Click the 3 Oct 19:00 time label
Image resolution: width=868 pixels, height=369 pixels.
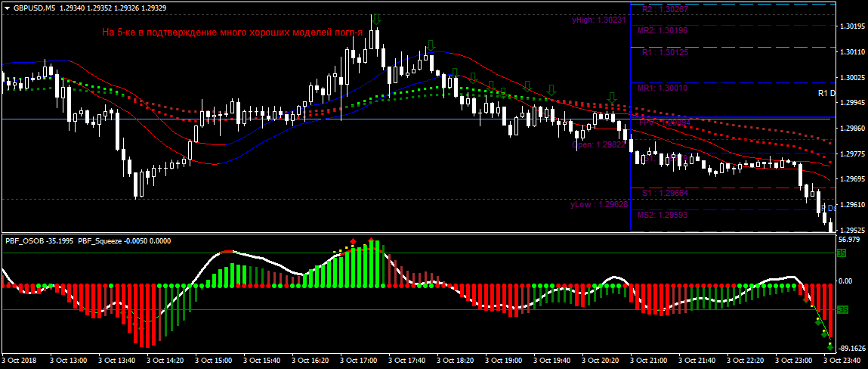(x=505, y=360)
